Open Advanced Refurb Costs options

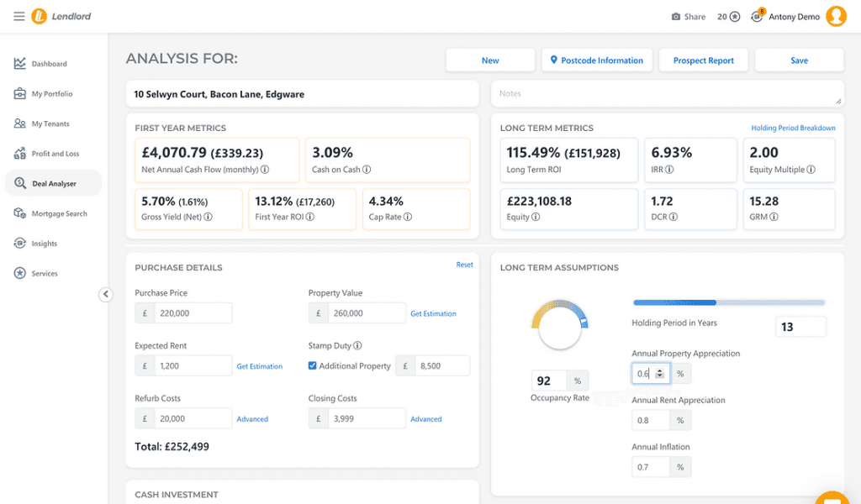(x=252, y=419)
